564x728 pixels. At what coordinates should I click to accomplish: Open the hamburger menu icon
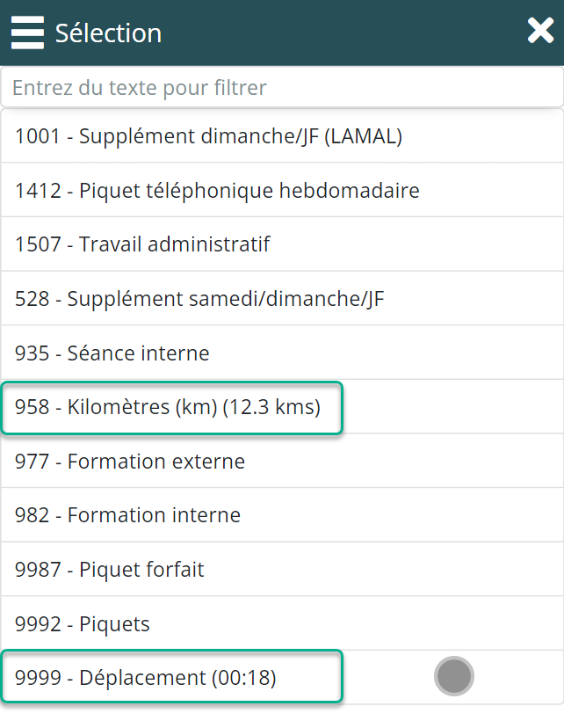pos(27,33)
